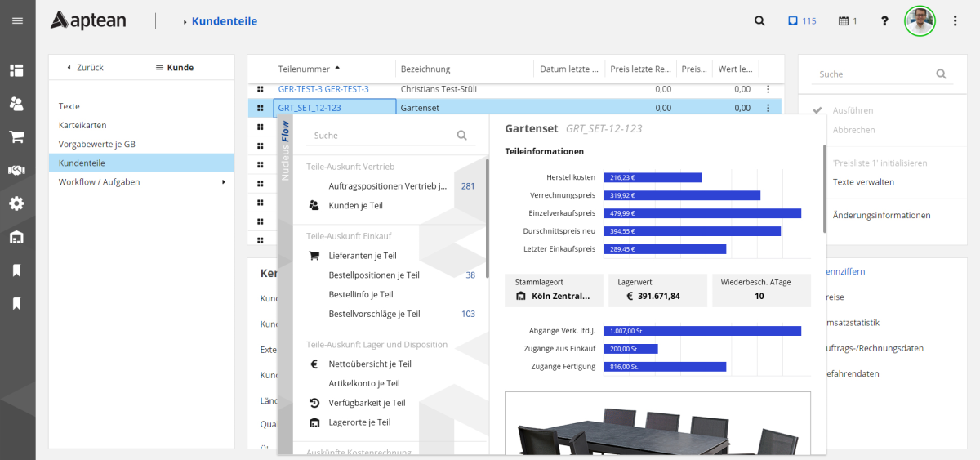Viewport: 980px width, 460px height.
Task: Select Karteikarten in the left menu
Action: coord(82,125)
